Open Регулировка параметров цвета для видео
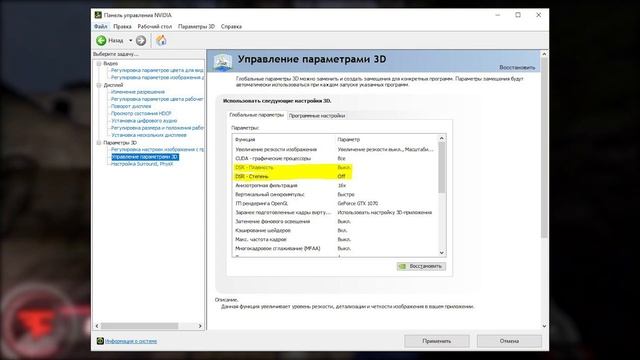The image size is (640, 360). [x=157, y=70]
